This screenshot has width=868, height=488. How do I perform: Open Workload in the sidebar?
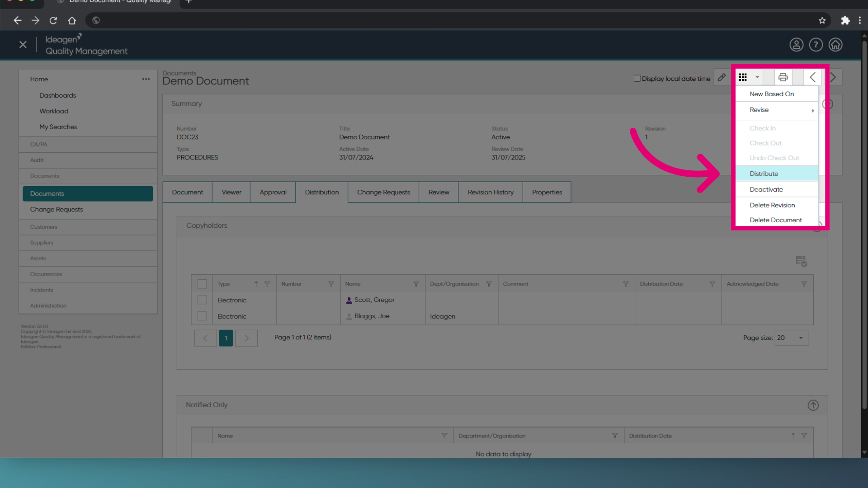tap(54, 112)
